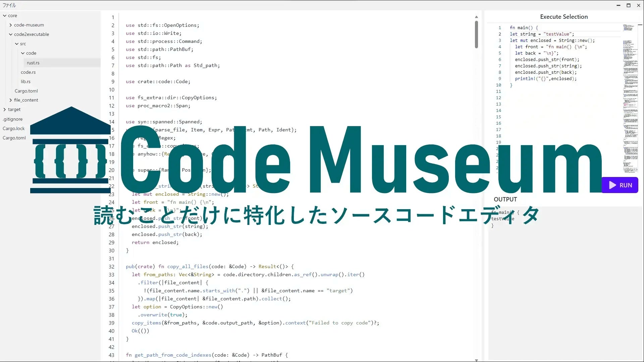
Task: Collapse the core folder chevron
Action: (5, 15)
